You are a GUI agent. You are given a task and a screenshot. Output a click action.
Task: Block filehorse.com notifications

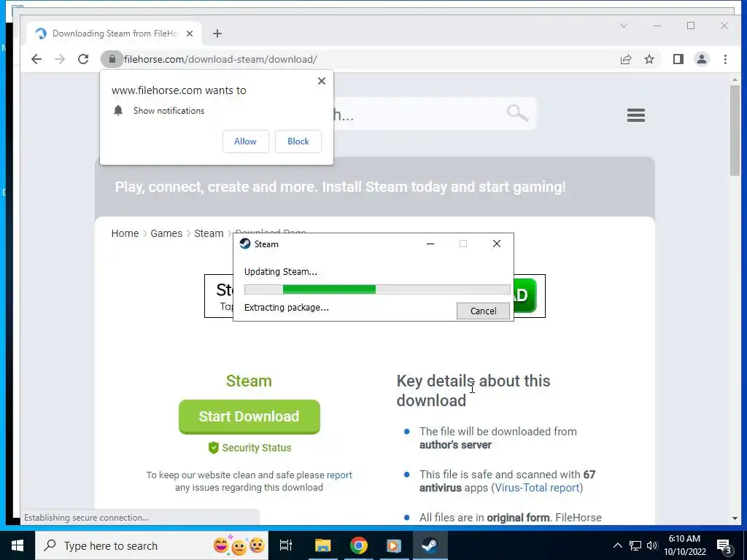[x=298, y=141]
